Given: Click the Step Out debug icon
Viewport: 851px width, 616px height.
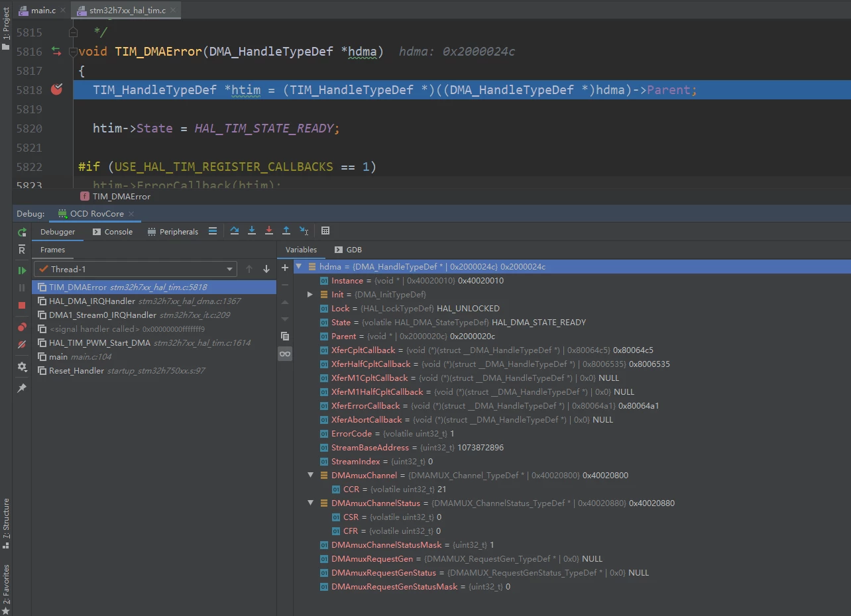Looking at the screenshot, I should coord(286,231).
